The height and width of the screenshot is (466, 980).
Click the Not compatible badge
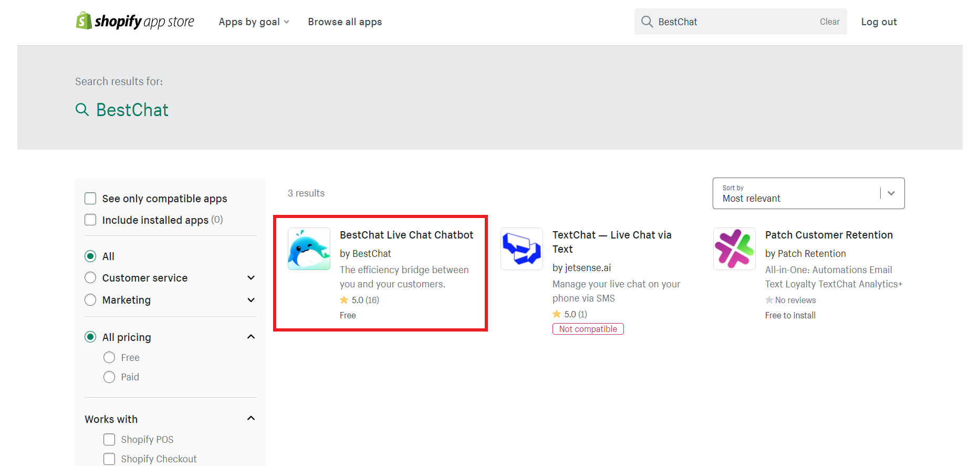click(x=588, y=329)
